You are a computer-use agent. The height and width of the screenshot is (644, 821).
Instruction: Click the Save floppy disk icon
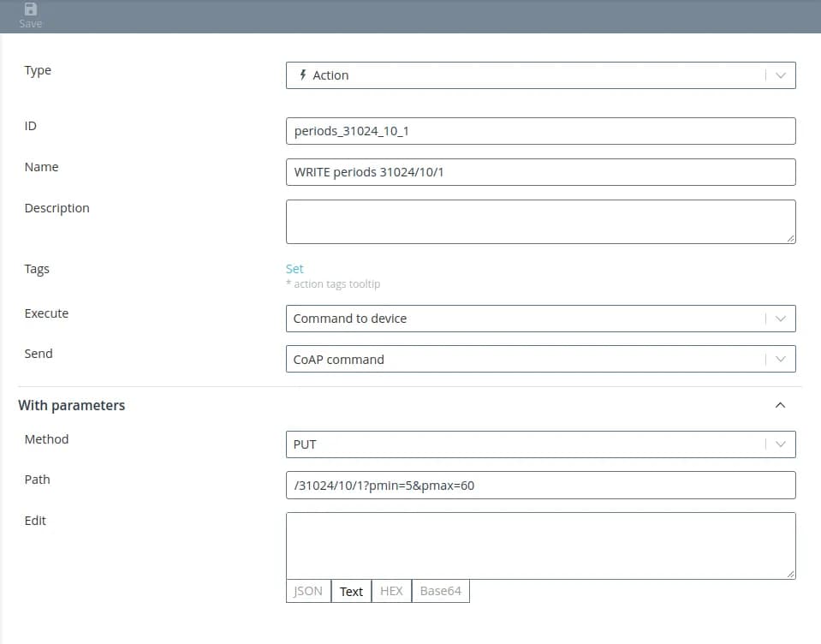pos(31,9)
